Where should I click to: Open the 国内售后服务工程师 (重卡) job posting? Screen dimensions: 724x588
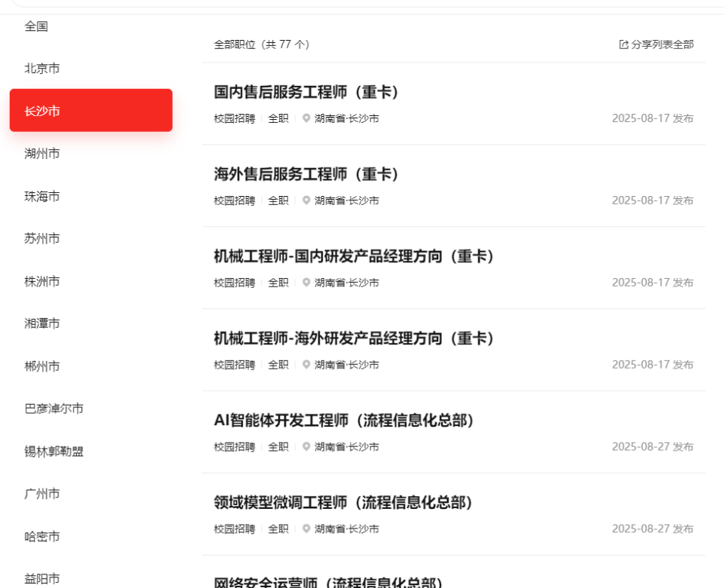[x=305, y=92]
